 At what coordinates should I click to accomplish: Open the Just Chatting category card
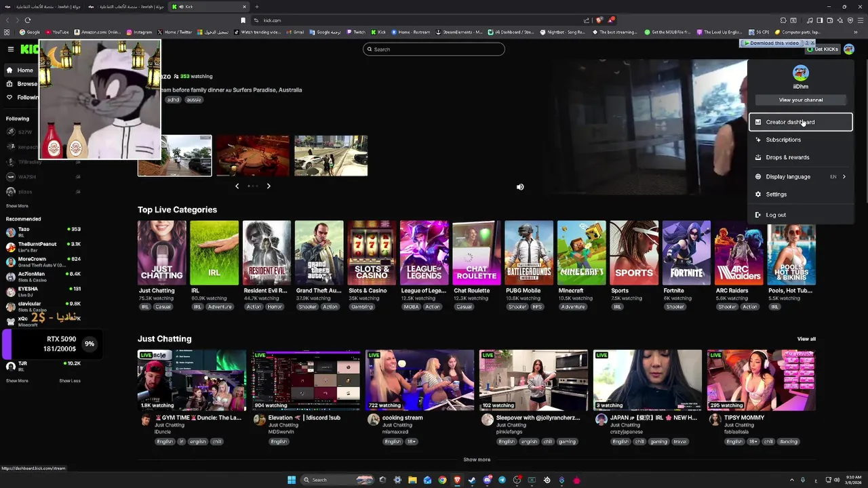click(x=161, y=252)
